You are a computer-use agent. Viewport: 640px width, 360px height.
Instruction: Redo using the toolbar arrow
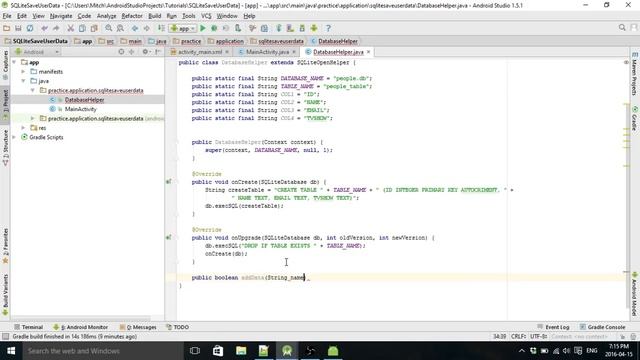[56, 28]
